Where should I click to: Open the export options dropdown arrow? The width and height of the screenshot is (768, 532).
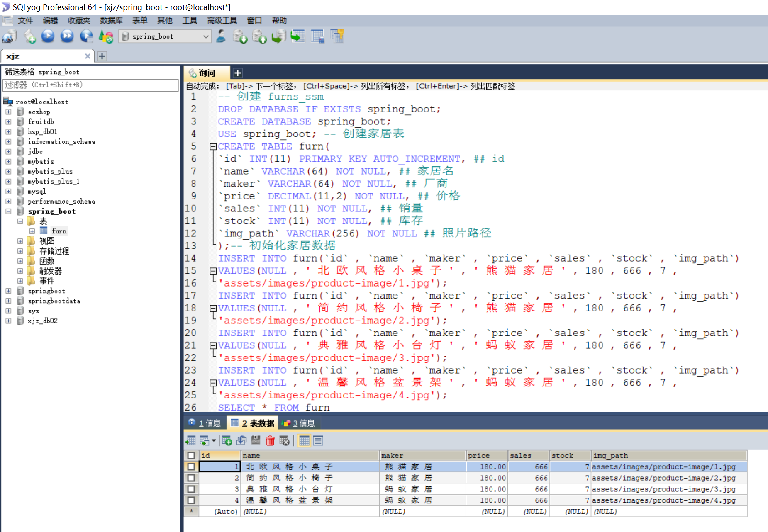click(x=214, y=440)
